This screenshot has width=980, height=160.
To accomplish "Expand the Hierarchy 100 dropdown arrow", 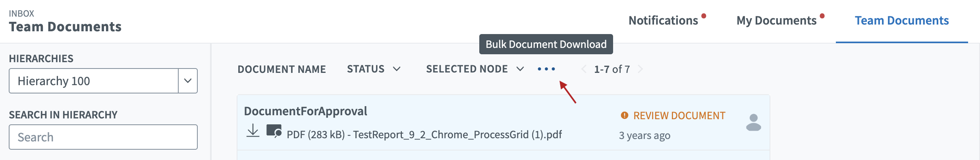I will pyautogui.click(x=188, y=81).
